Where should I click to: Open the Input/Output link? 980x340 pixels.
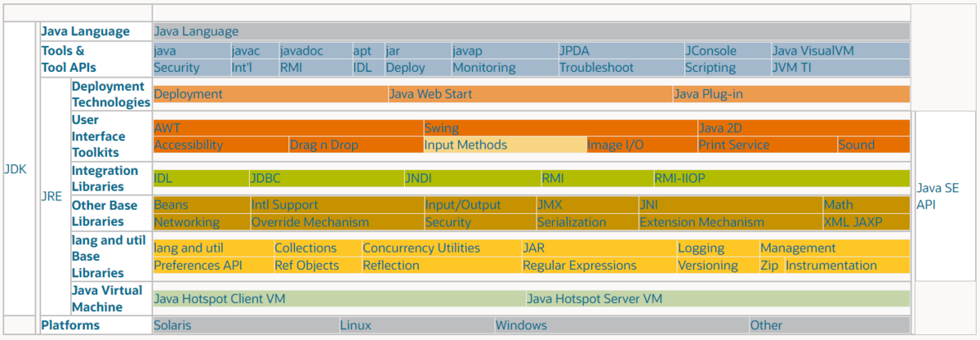pyautogui.click(x=463, y=204)
